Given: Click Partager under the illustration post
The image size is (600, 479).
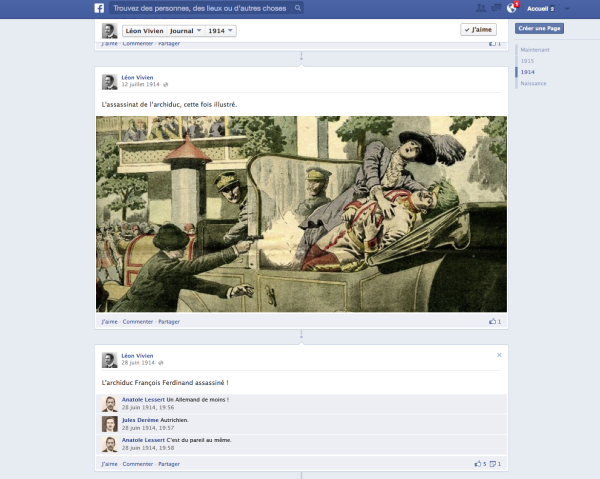Looking at the screenshot, I should pos(169,322).
